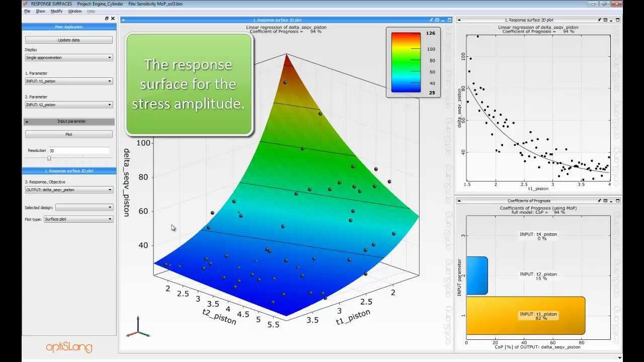Close the left side panel
Viewport: 644px width, 362px height.
point(113,19)
